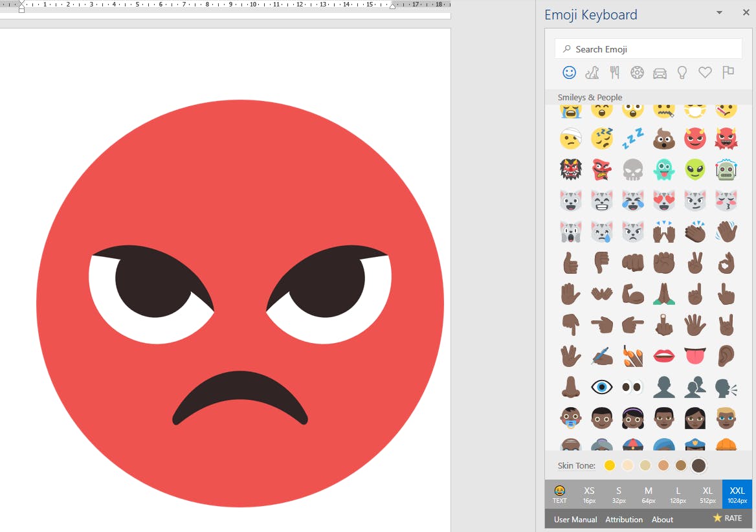This screenshot has width=756, height=532.
Task: Select the Smileys & People category icon
Action: (570, 72)
